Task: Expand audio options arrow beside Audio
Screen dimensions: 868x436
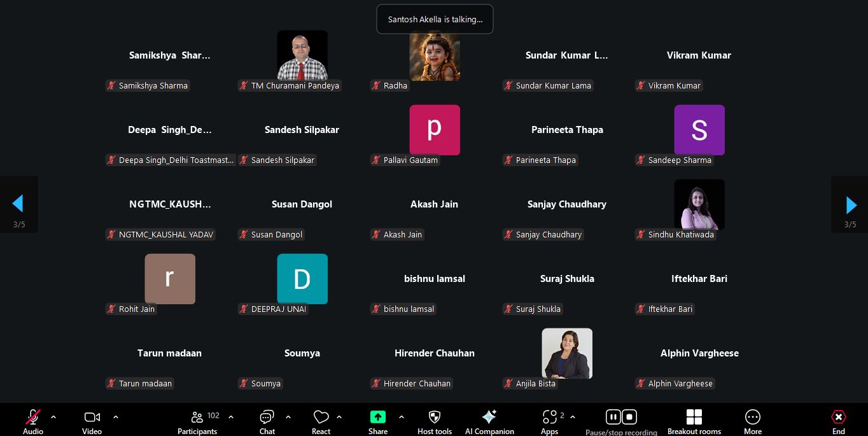Action: coord(53,417)
